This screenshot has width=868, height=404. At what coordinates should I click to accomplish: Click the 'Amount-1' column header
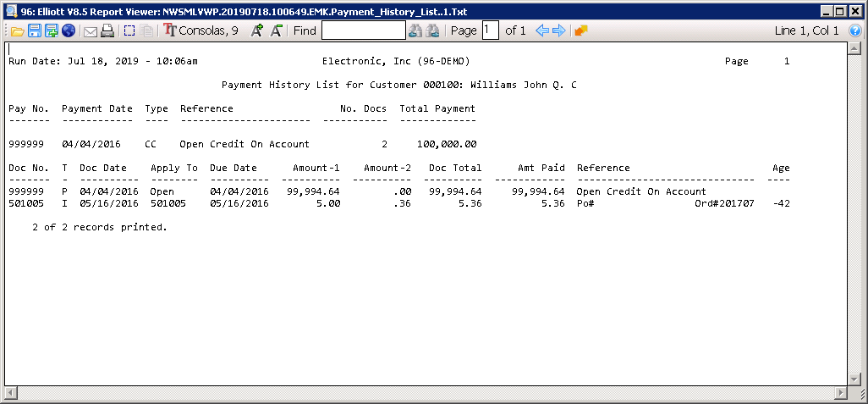[316, 168]
